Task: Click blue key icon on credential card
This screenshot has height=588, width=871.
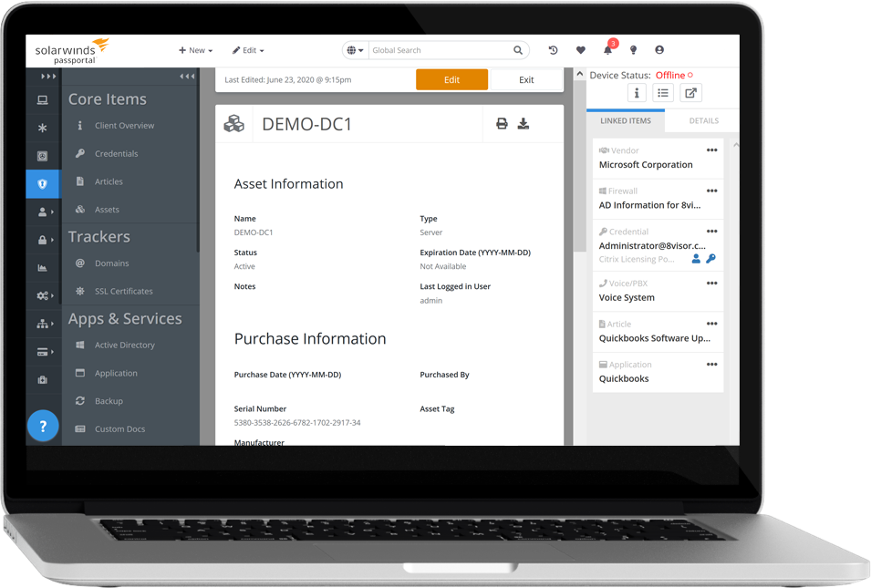Action: point(710,259)
